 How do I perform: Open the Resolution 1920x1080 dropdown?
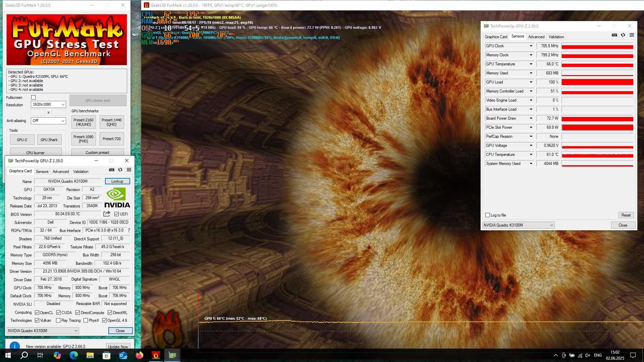(x=48, y=104)
